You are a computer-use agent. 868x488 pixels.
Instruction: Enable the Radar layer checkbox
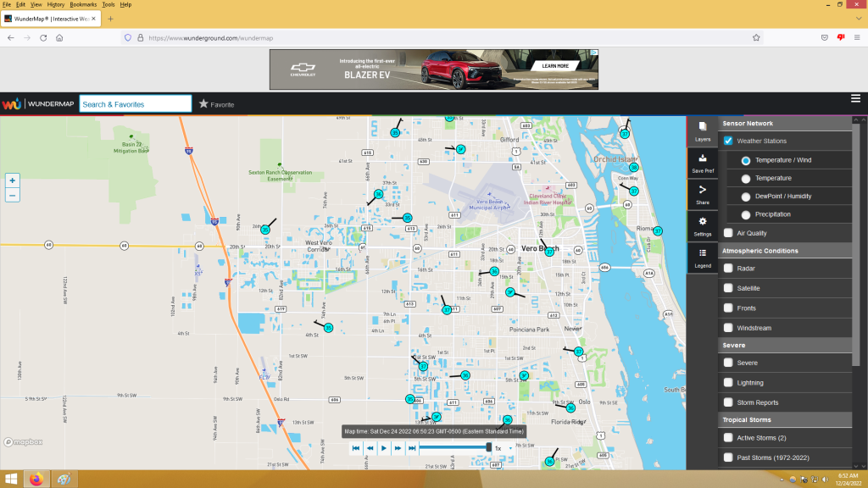tap(728, 269)
